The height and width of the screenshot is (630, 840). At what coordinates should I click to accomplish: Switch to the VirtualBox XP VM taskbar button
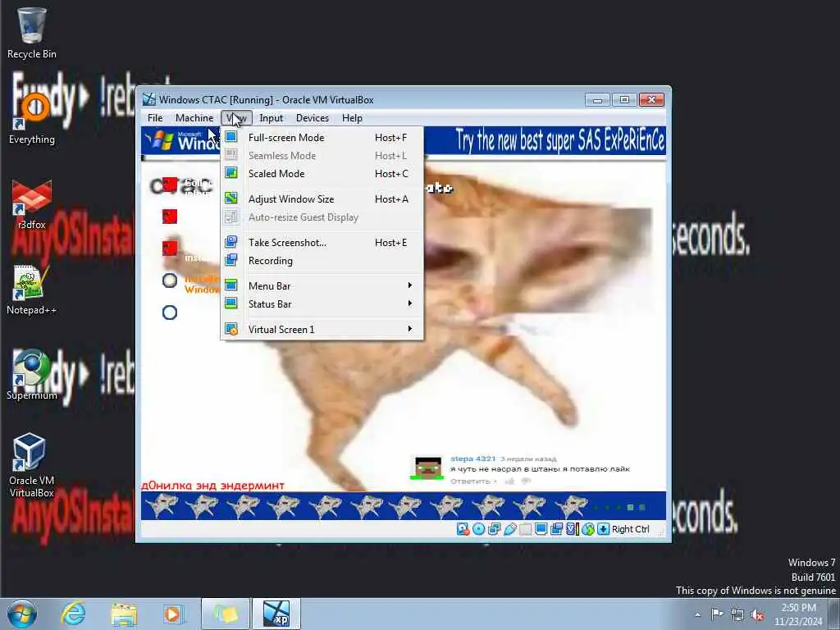pyautogui.click(x=276, y=614)
